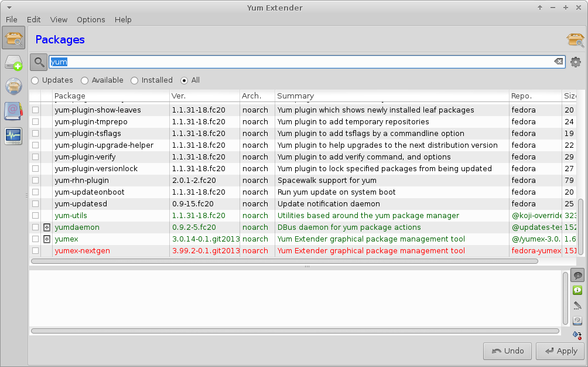Tick the yum-plugin-versionlock checkbox
The width and height of the screenshot is (588, 367).
pos(35,168)
